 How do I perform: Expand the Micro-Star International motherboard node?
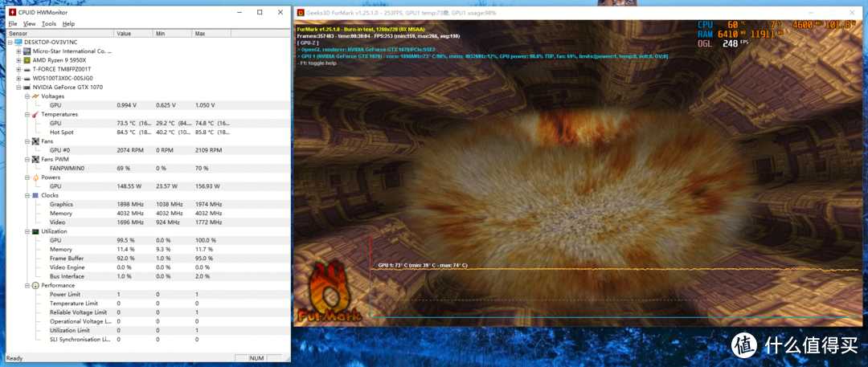pyautogui.click(x=18, y=51)
